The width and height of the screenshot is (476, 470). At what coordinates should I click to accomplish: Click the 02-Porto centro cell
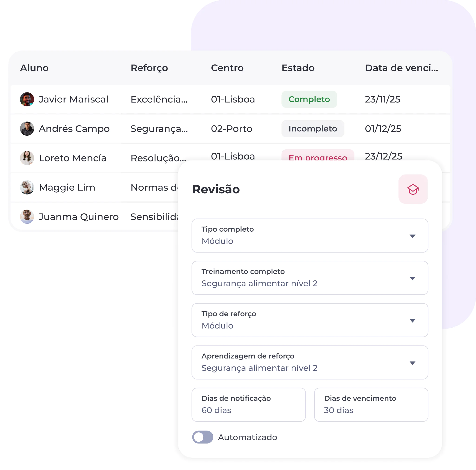tap(231, 128)
